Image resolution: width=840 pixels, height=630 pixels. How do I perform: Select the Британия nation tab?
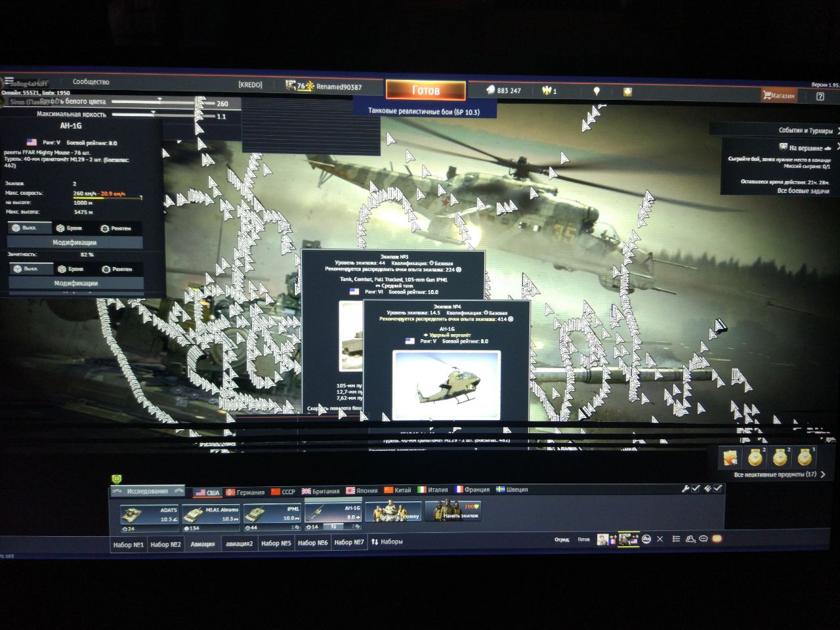pos(320,491)
